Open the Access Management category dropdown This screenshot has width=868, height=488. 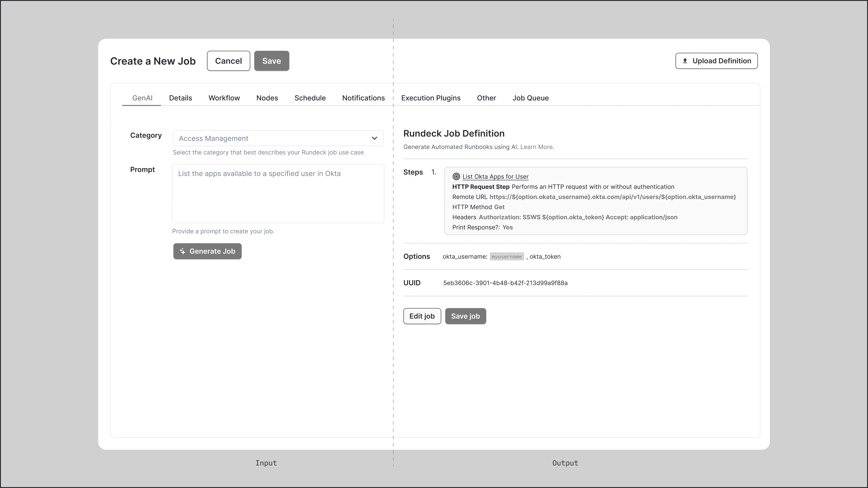(278, 138)
